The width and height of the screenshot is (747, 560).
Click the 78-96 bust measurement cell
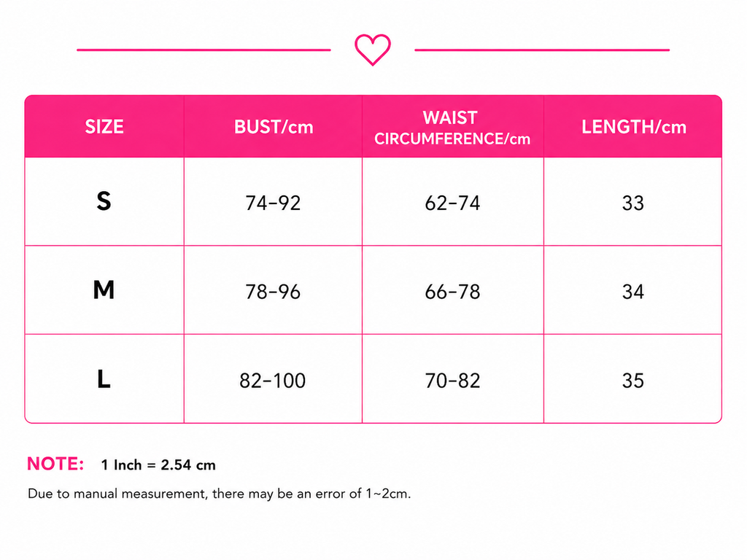click(x=273, y=292)
